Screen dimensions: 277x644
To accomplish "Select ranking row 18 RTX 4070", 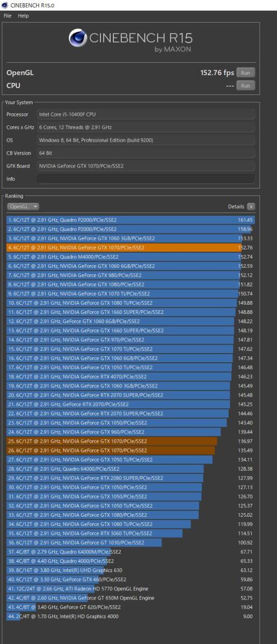I will pos(130,376).
